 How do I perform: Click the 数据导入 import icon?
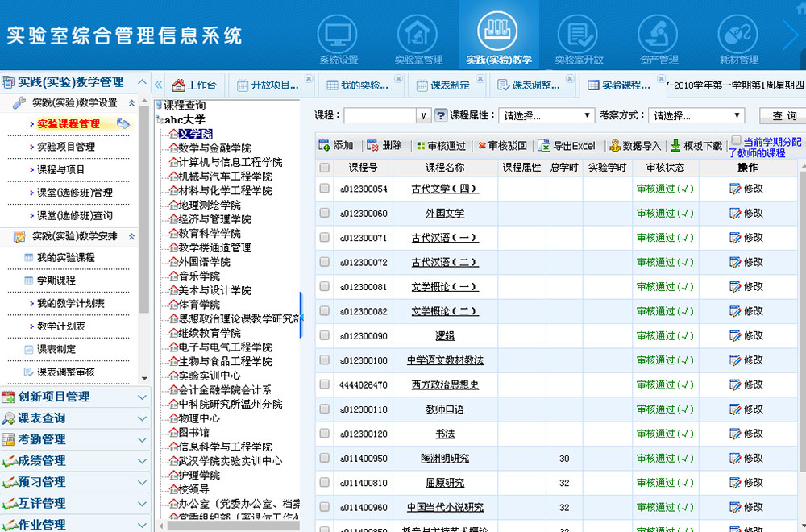(x=615, y=146)
